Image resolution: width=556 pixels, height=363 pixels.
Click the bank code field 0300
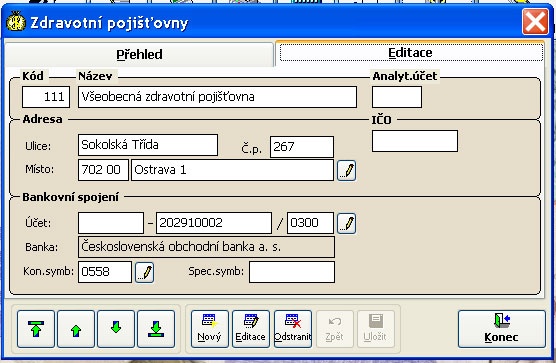pos(310,223)
